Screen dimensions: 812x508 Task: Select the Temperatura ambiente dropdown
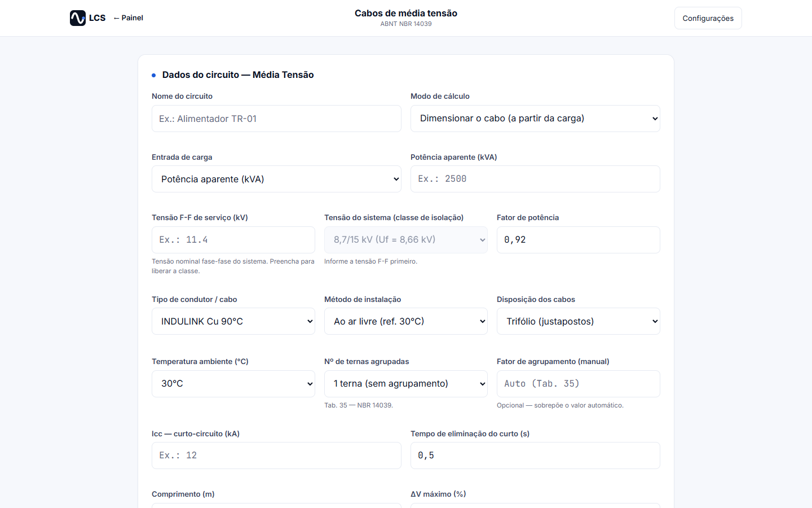pos(233,384)
